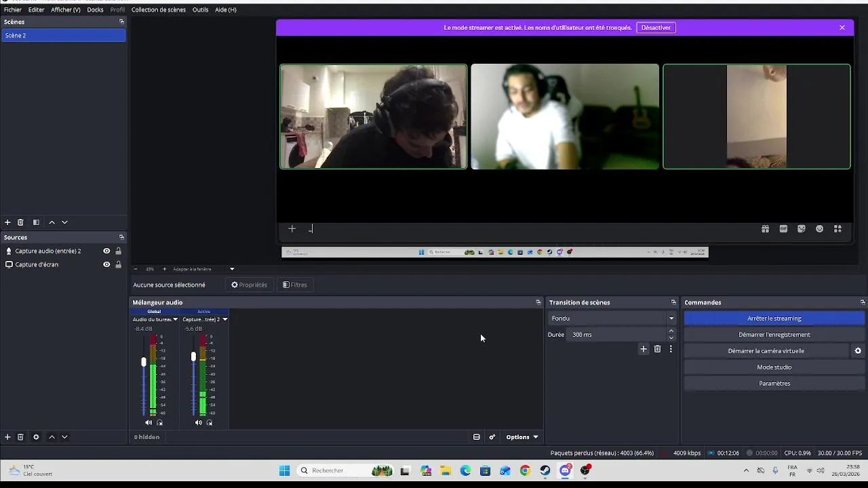Move scene up in Scènes toolbar
This screenshot has width=868, height=488.
point(52,222)
